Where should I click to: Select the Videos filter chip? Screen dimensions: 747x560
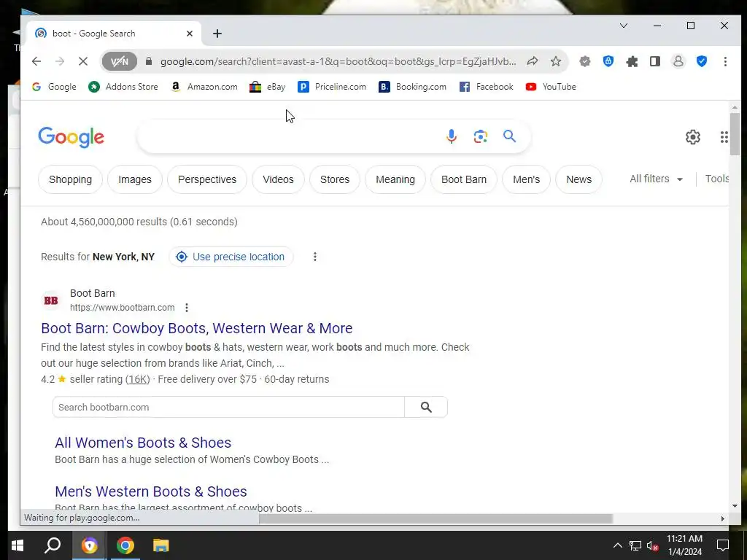point(278,179)
